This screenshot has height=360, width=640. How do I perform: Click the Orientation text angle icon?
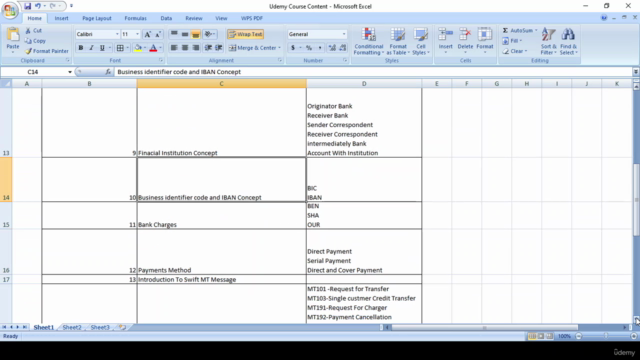click(209, 34)
